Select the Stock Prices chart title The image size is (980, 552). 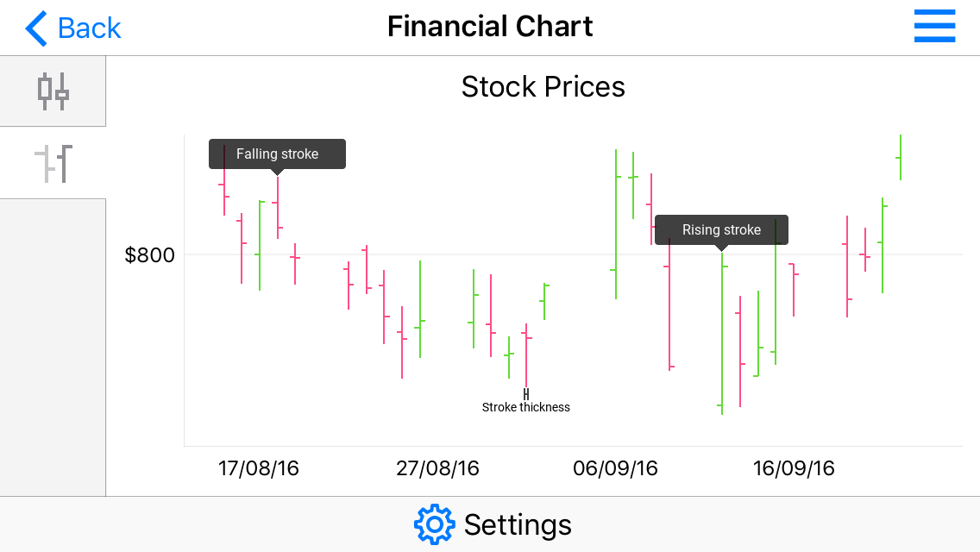tap(543, 86)
